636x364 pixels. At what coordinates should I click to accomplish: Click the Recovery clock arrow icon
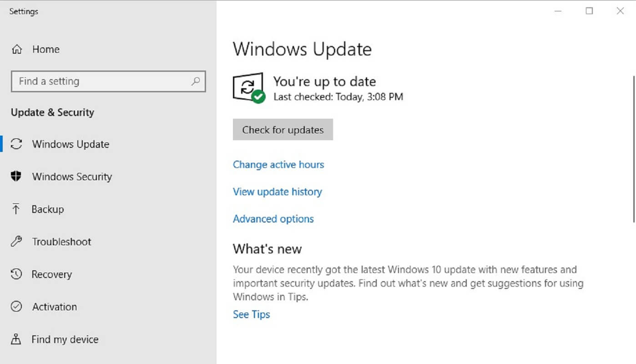[x=16, y=274]
